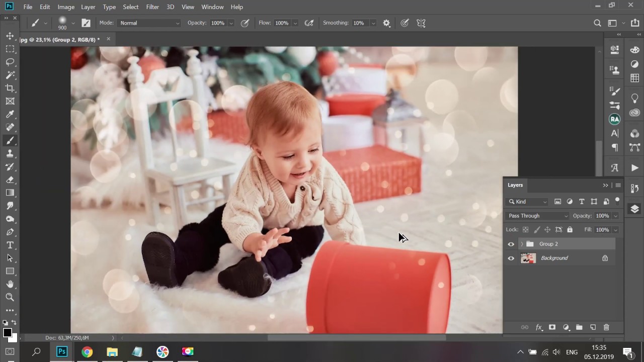Select the History Brush tool

click(10, 166)
